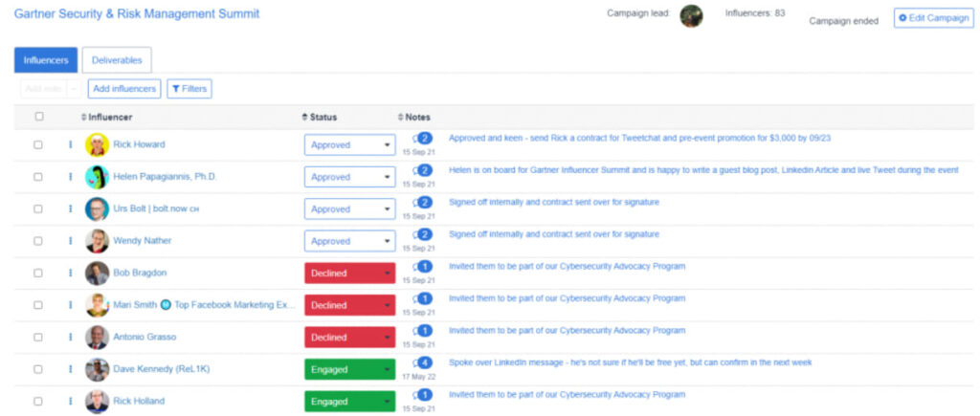Open Dave Kennedy's LinkedIn message note
Viewport: 980px width, 416px height.
[630, 362]
